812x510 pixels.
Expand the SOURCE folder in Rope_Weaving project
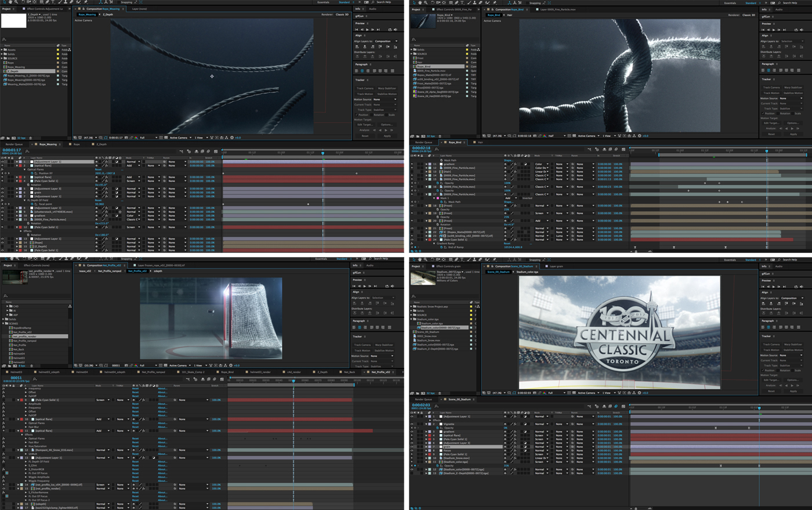(x=2, y=58)
